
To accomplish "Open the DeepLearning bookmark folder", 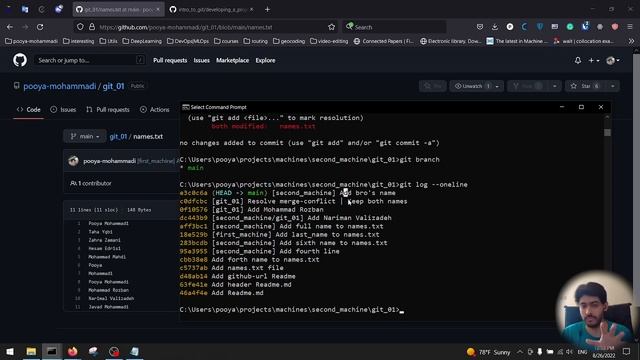I will (x=142, y=41).
